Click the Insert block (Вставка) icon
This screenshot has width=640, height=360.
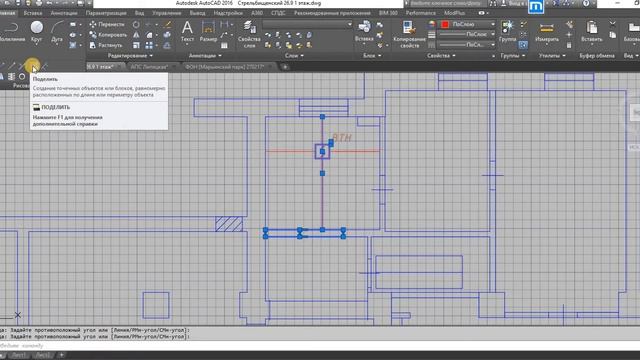pos(364,31)
